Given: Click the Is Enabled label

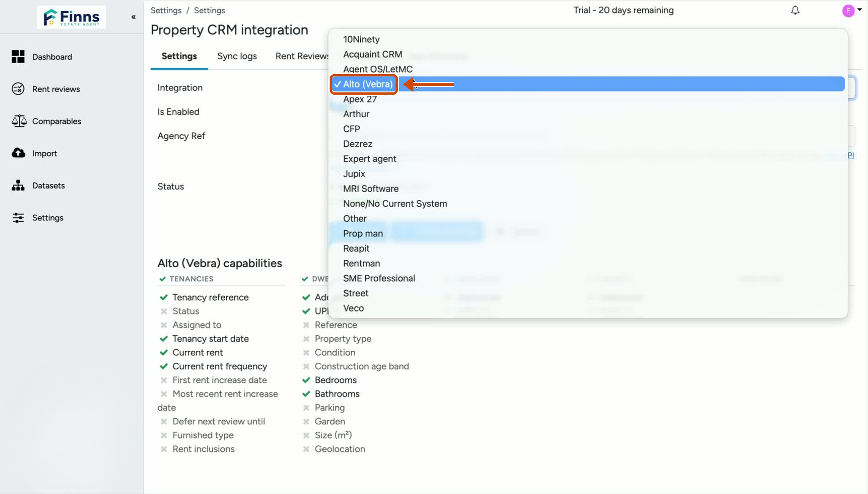Looking at the screenshot, I should [x=178, y=112].
